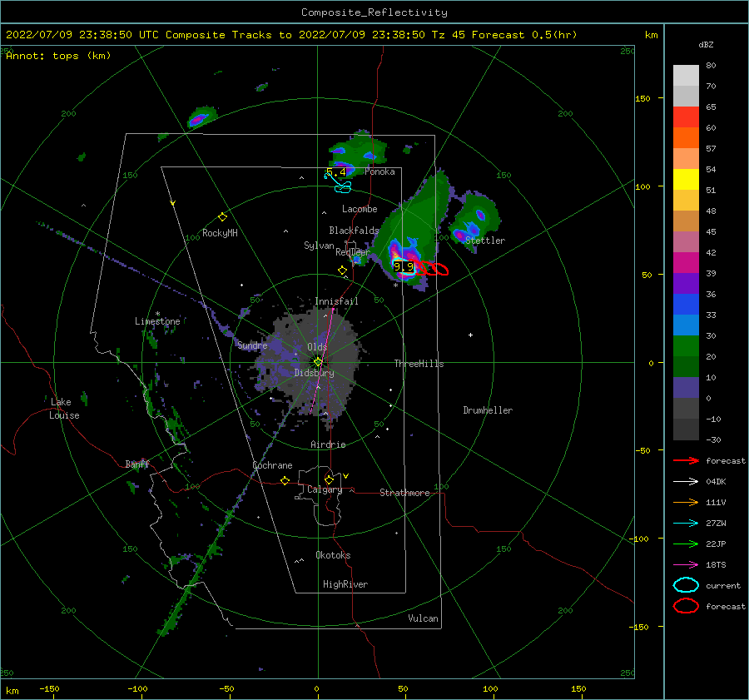Click the Vulcan city label
The image size is (749, 700).
pos(424,618)
